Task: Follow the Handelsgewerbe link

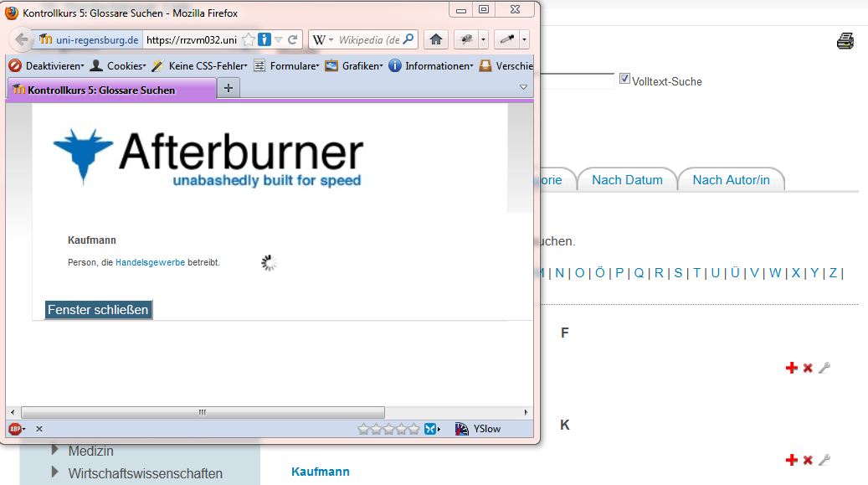Action: tap(150, 262)
